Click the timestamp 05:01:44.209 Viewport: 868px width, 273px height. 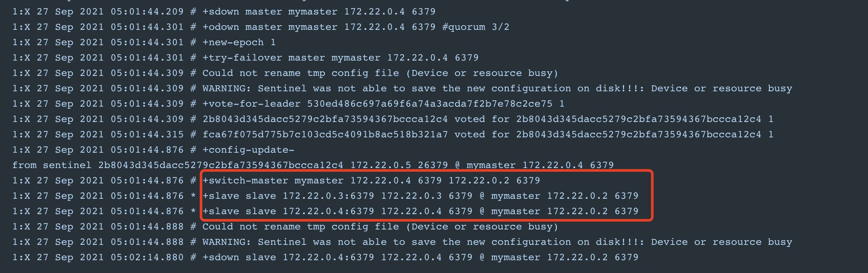point(147,12)
